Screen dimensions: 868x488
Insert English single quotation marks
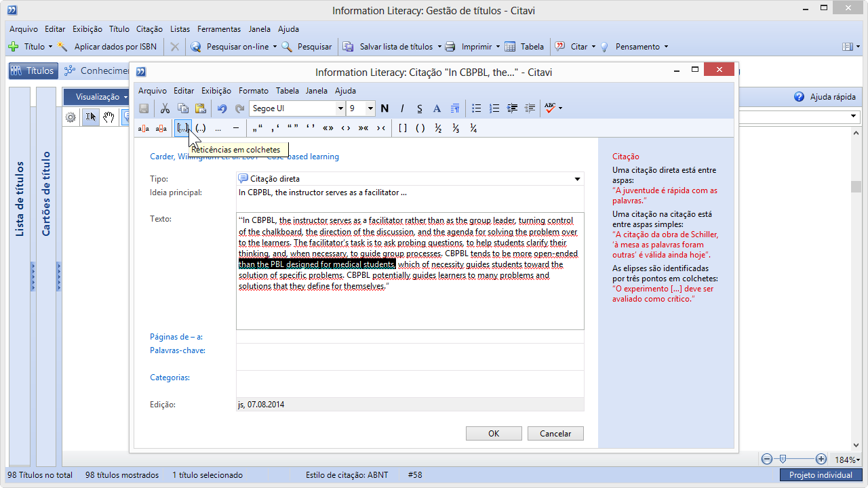[310, 128]
